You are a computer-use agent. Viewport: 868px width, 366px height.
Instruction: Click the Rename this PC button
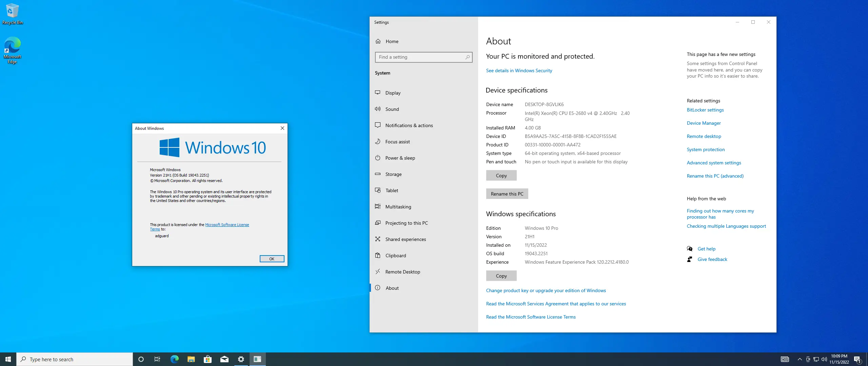point(507,194)
